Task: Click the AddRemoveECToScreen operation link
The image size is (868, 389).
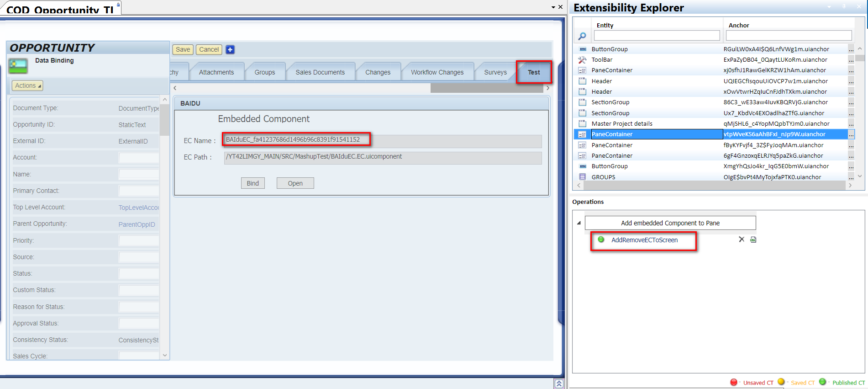Action: pyautogui.click(x=644, y=240)
